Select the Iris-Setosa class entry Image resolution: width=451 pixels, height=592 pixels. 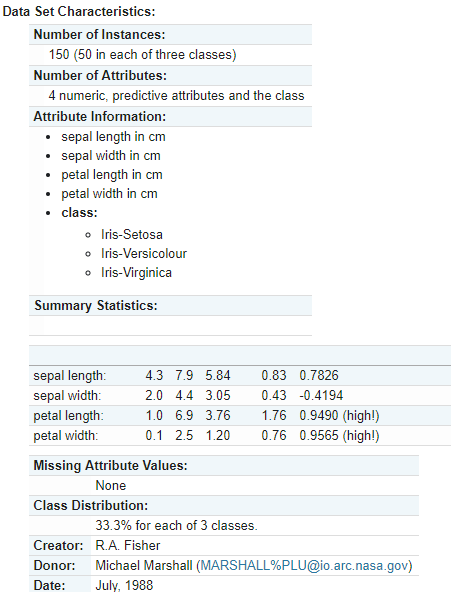(132, 234)
